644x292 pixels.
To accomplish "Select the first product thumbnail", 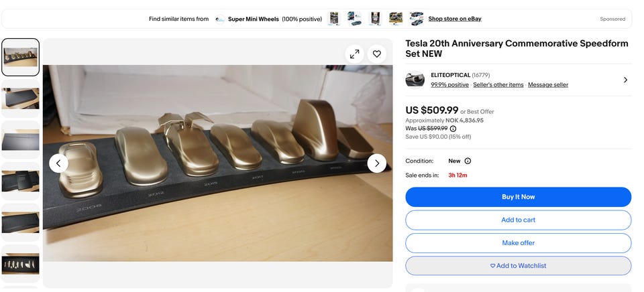I will pos(21,57).
